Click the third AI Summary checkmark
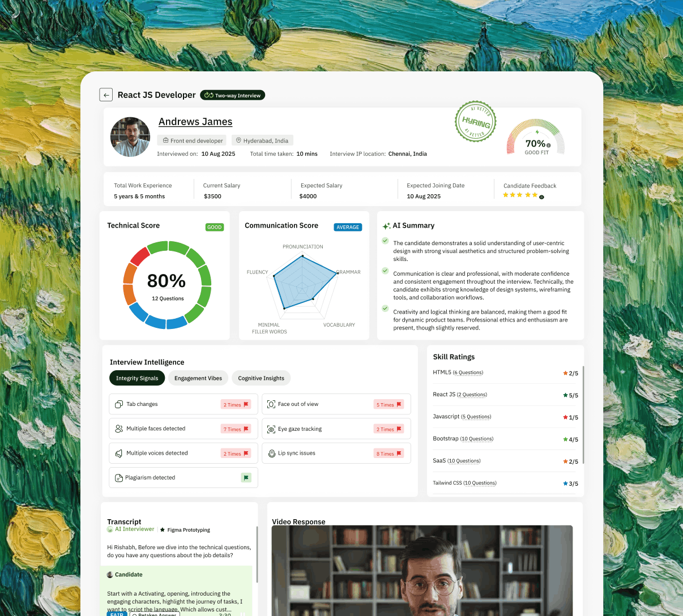The height and width of the screenshot is (616, 683). pyautogui.click(x=385, y=309)
